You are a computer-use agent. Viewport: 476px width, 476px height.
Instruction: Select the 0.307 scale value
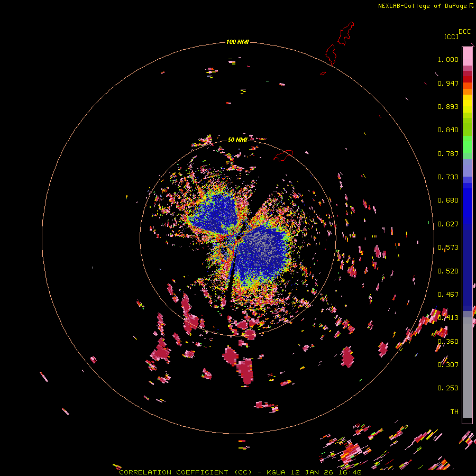pos(448,365)
